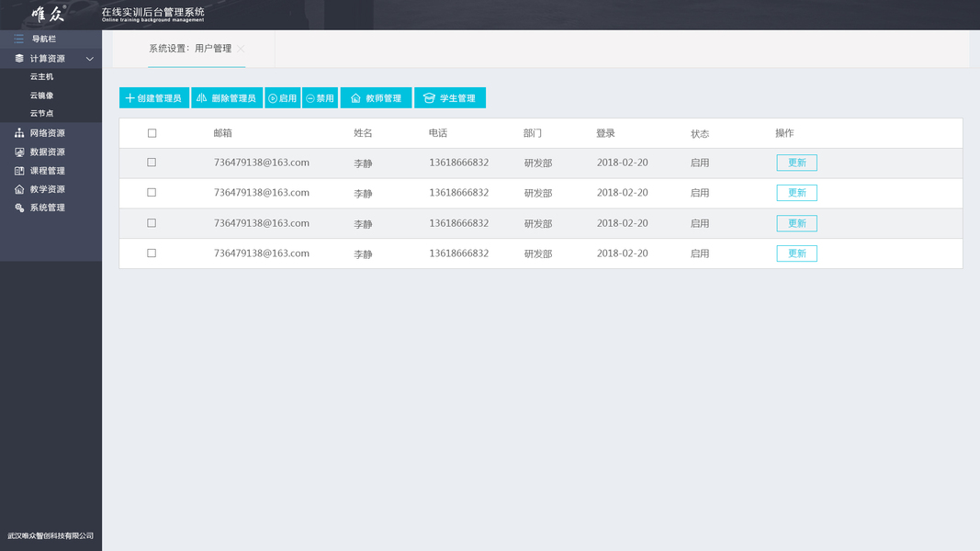The image size is (980, 551).
Task: Open 教师管理 button
Action: click(x=377, y=98)
